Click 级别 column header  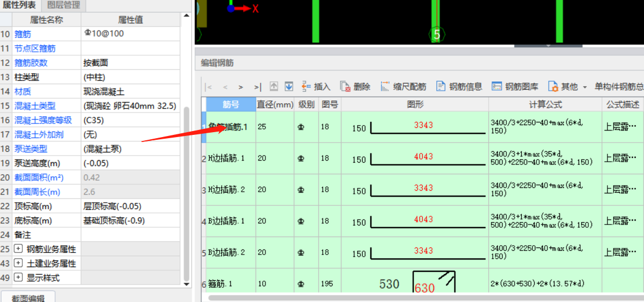tap(306, 104)
